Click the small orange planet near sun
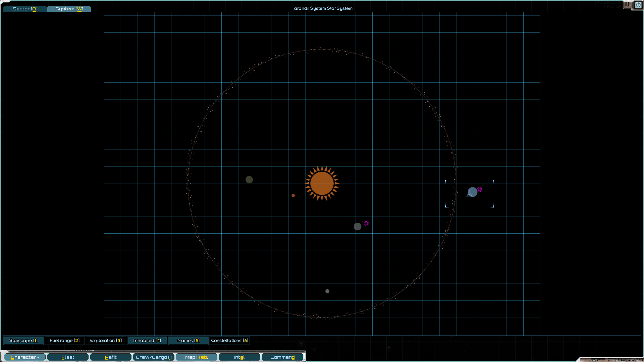This screenshot has width=644, height=362. [293, 195]
